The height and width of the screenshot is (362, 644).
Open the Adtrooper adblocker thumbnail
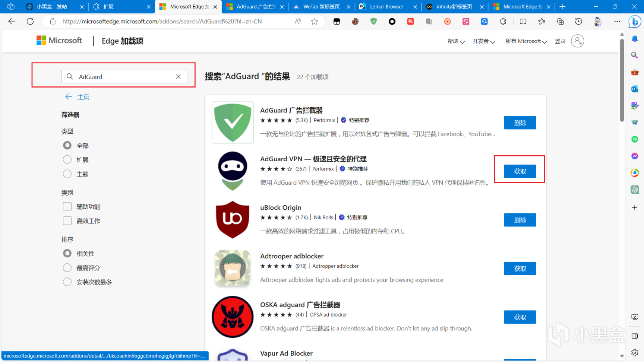tap(233, 268)
